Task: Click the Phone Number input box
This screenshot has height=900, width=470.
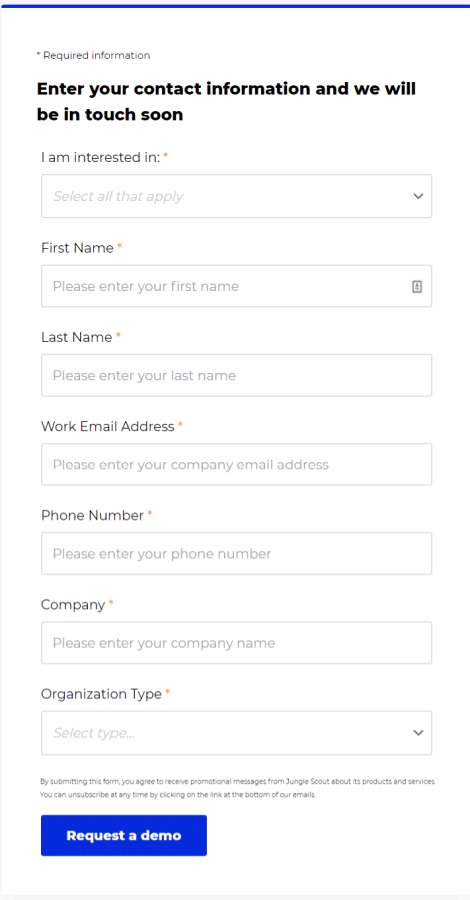Action: pos(236,554)
